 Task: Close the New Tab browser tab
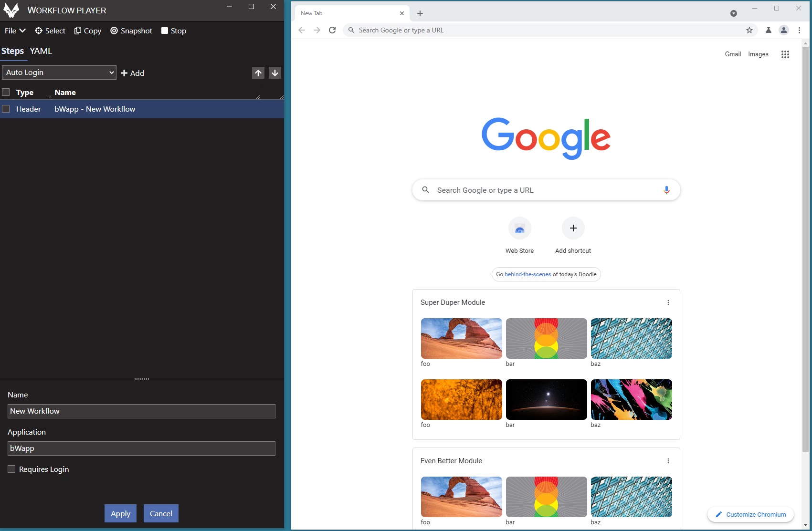[402, 13]
